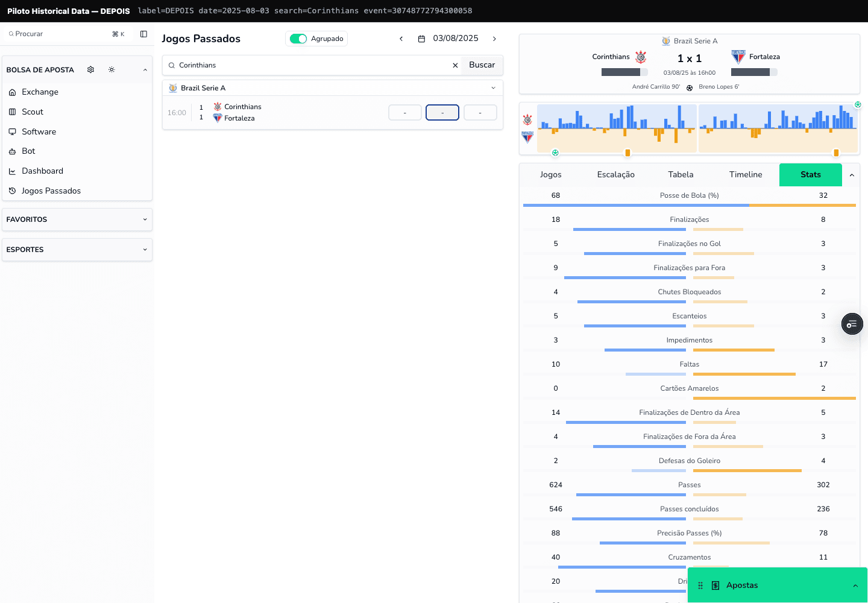The width and height of the screenshot is (868, 603).
Task: Go to next date with right arrow
Action: point(494,39)
